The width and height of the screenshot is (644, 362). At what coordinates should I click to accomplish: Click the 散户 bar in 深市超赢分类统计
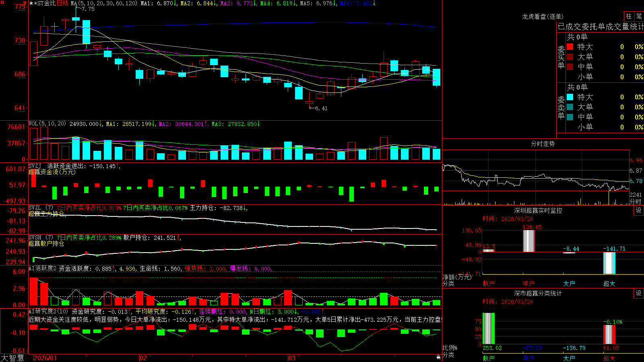pyautogui.click(x=489, y=329)
